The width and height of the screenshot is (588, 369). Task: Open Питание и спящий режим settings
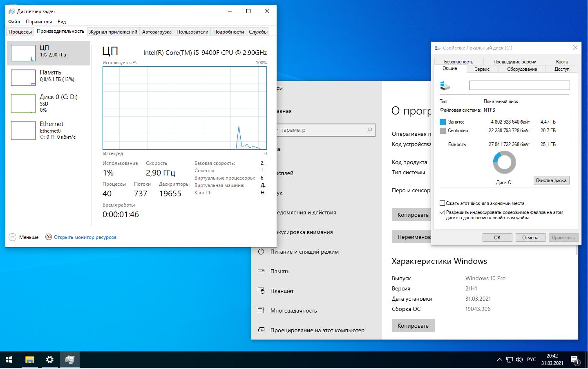(304, 252)
